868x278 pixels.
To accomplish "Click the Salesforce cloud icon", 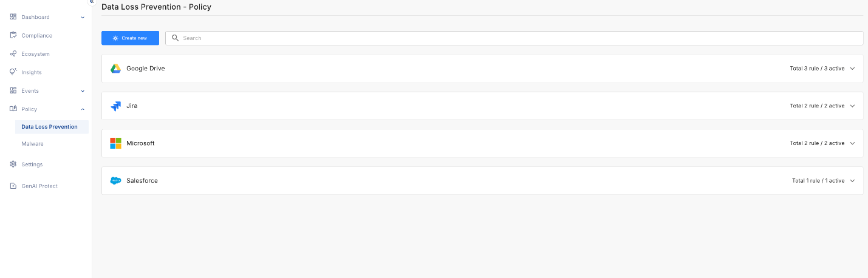I will coord(115,181).
